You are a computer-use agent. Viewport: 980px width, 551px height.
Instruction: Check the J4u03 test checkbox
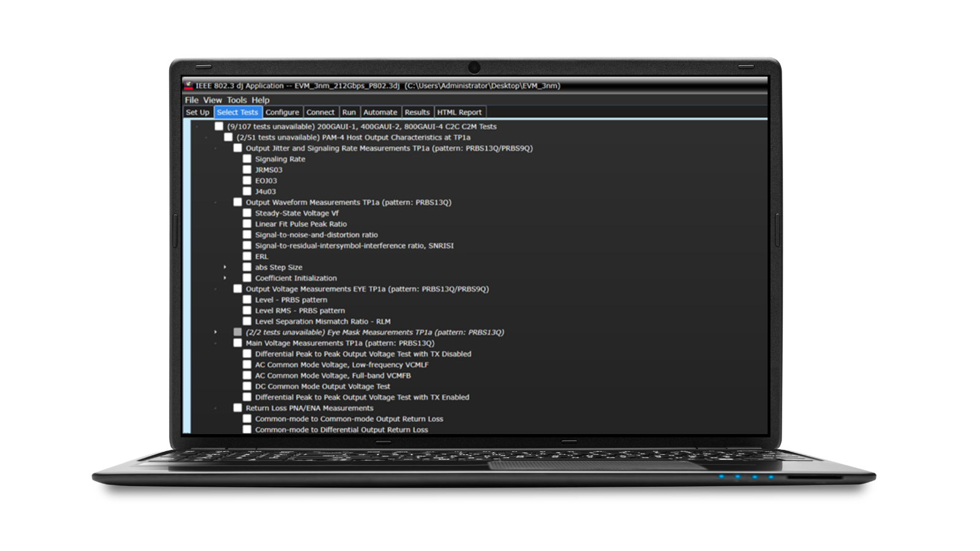pos(247,191)
